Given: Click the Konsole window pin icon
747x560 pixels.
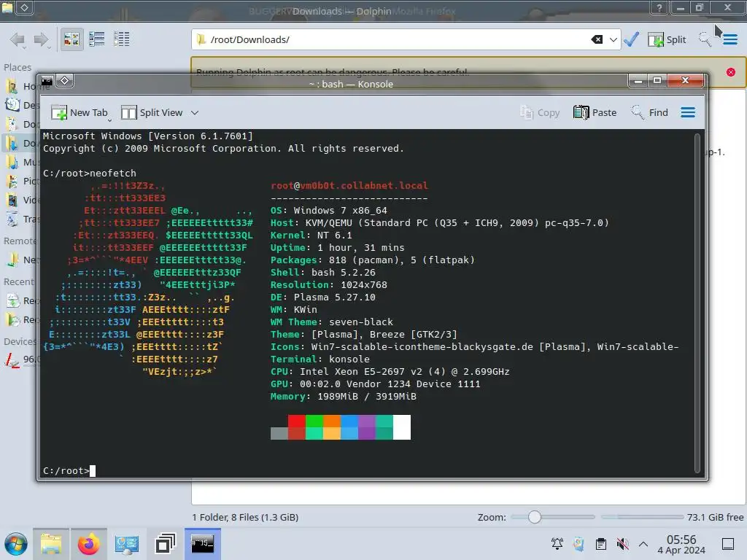Looking at the screenshot, I should tap(65, 80).
